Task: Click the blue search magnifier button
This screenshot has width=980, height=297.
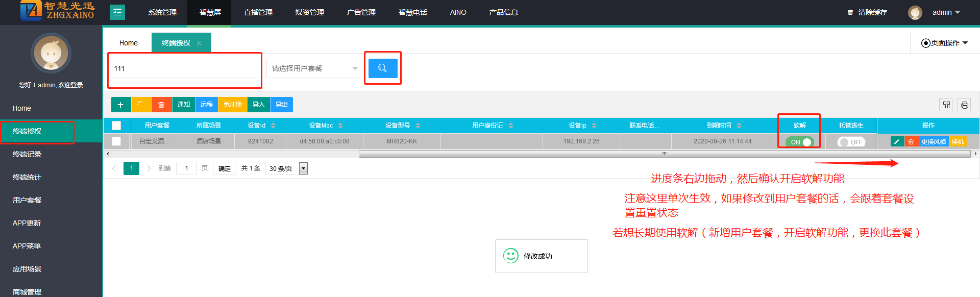Action: (382, 68)
